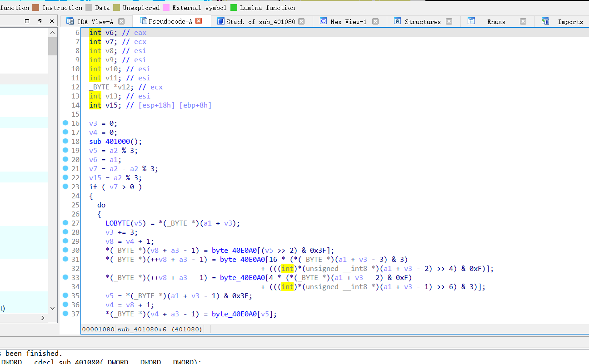Click the LOBYTE macro on line 27

pos(118,223)
